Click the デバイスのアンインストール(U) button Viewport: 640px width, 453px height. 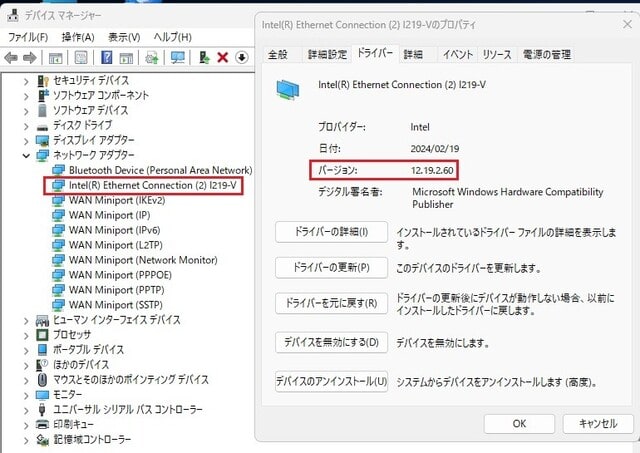coord(331,382)
